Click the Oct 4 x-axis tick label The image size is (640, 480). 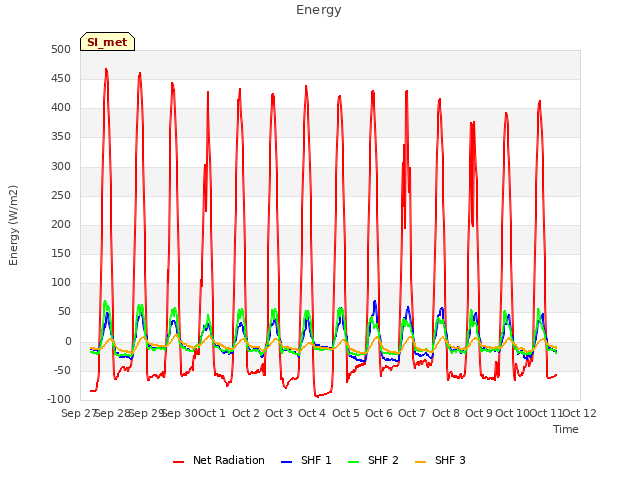point(312,413)
